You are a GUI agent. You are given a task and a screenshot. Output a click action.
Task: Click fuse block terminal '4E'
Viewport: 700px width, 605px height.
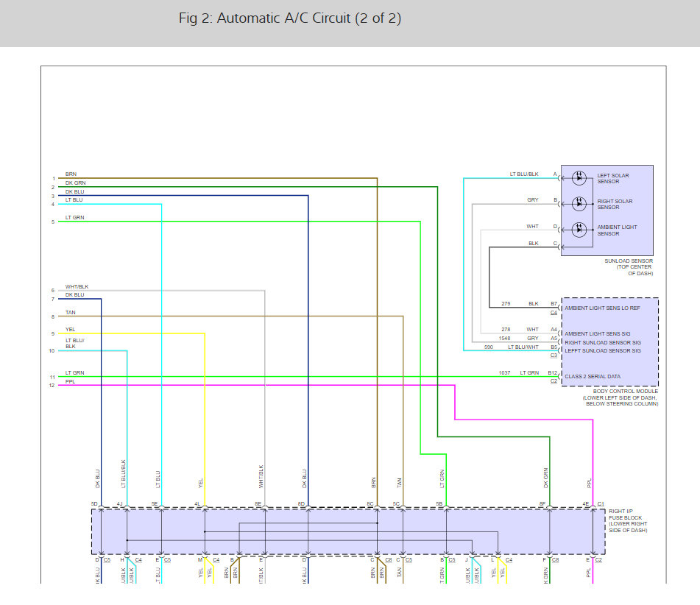pyautogui.click(x=586, y=504)
